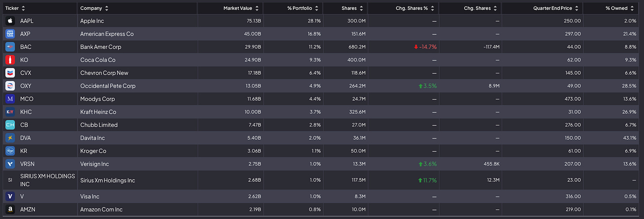The width and height of the screenshot is (644, 219).
Task: Click the 8.9M change in shares cell
Action: 494,86
